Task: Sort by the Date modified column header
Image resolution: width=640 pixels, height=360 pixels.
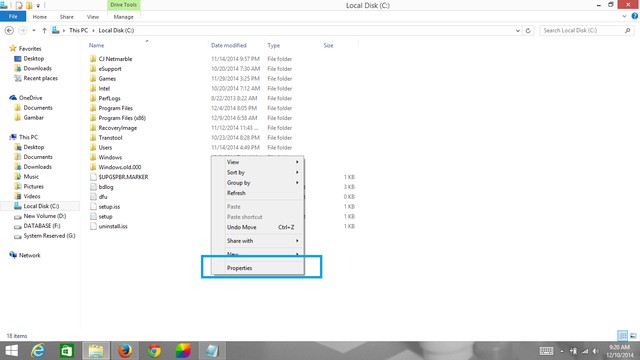Action: coord(229,45)
